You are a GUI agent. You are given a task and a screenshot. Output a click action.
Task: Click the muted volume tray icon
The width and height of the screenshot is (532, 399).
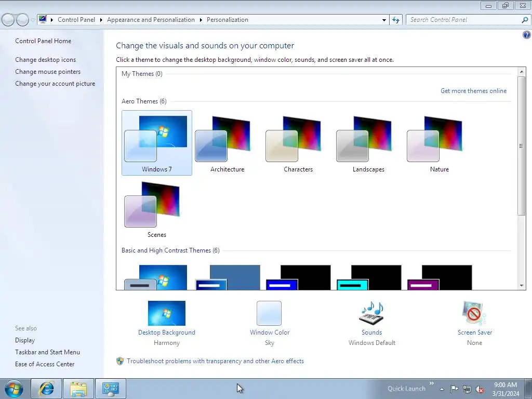click(480, 389)
